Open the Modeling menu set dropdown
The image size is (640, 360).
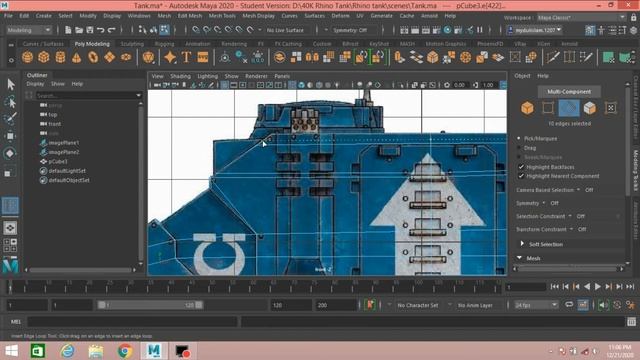pos(29,30)
